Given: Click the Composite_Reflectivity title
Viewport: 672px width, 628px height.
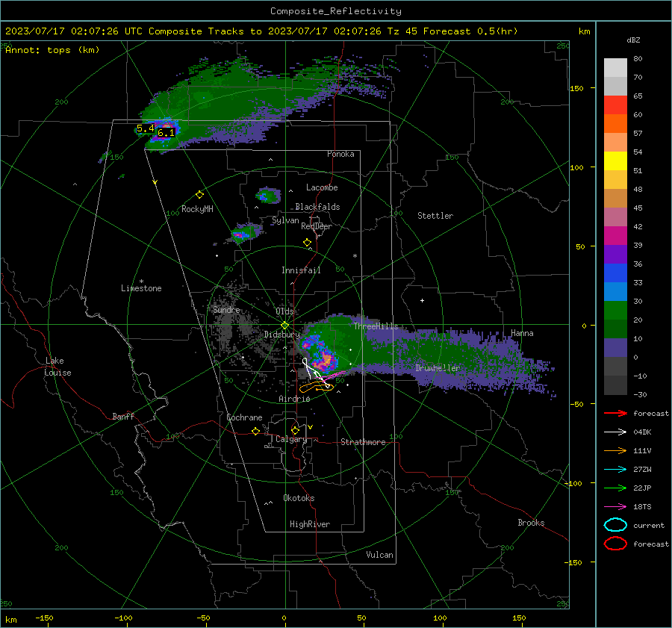Looking at the screenshot, I should click(336, 11).
